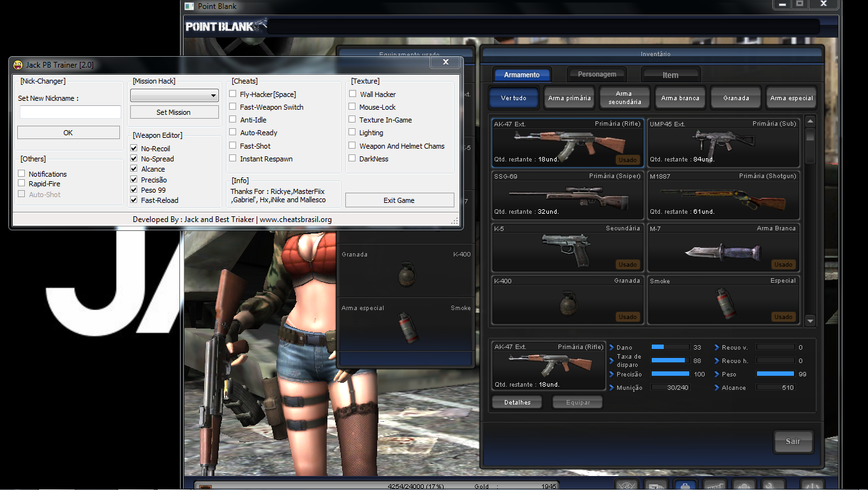
Task: Check the Instant Respawn option
Action: 233,158
